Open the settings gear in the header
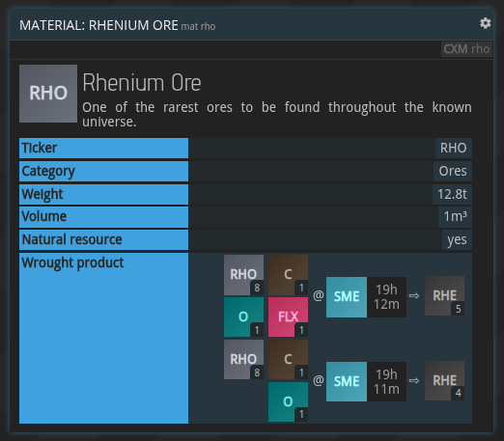The width and height of the screenshot is (504, 441). point(485,23)
